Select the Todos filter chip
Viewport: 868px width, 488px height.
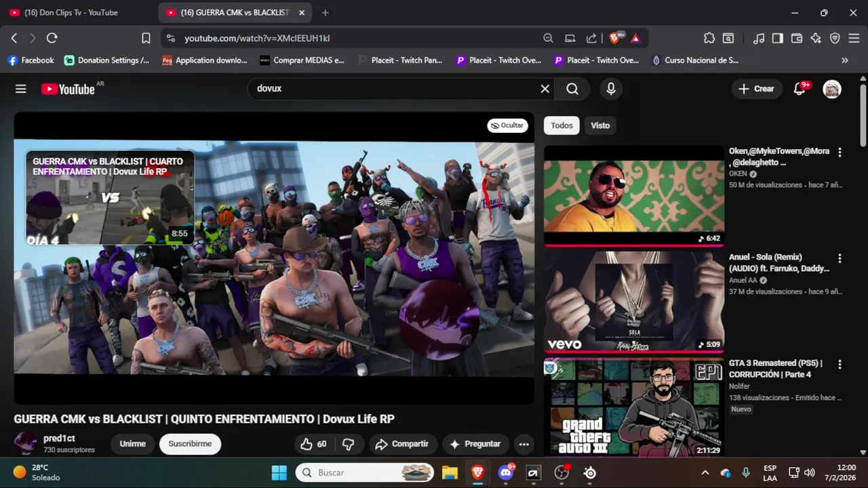[x=561, y=125]
